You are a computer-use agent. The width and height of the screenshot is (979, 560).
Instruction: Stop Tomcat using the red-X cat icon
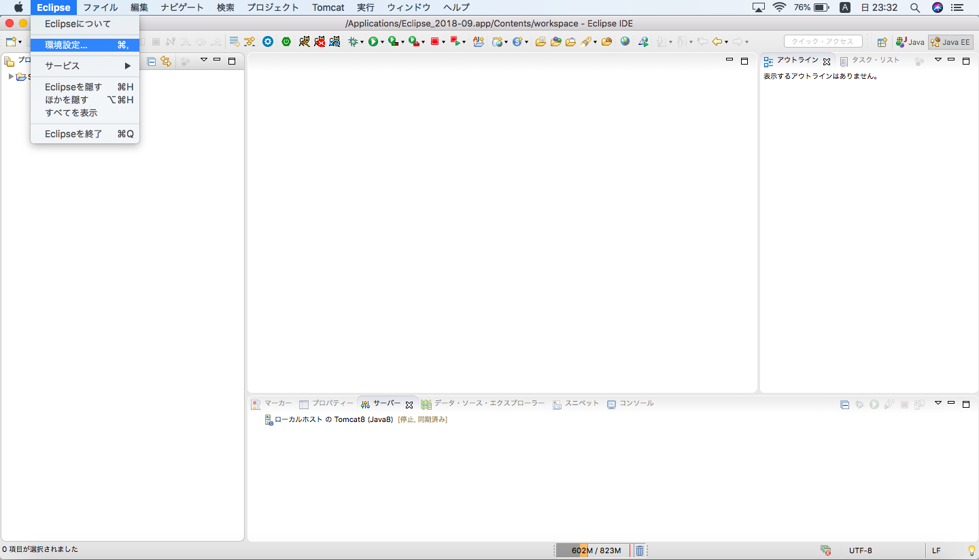[x=320, y=41]
